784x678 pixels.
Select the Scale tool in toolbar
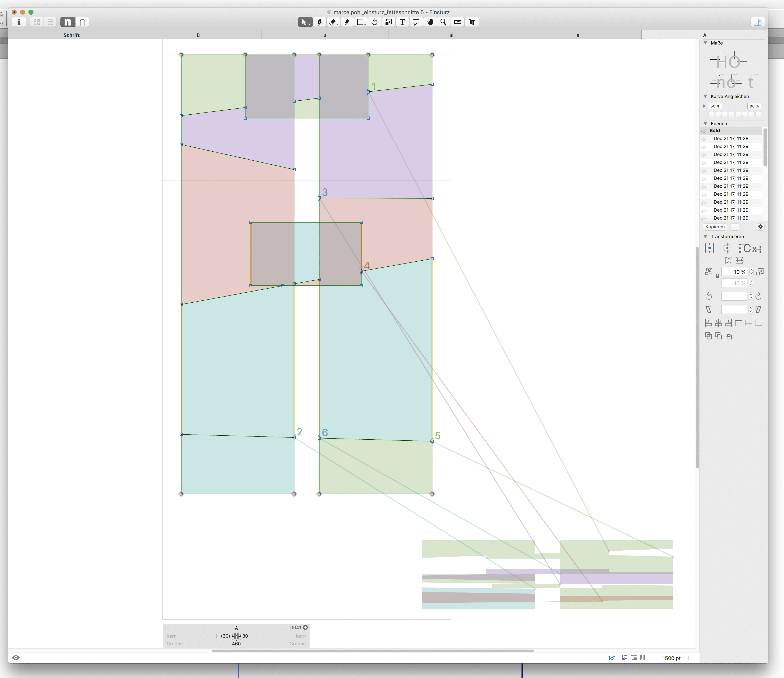[x=389, y=22]
